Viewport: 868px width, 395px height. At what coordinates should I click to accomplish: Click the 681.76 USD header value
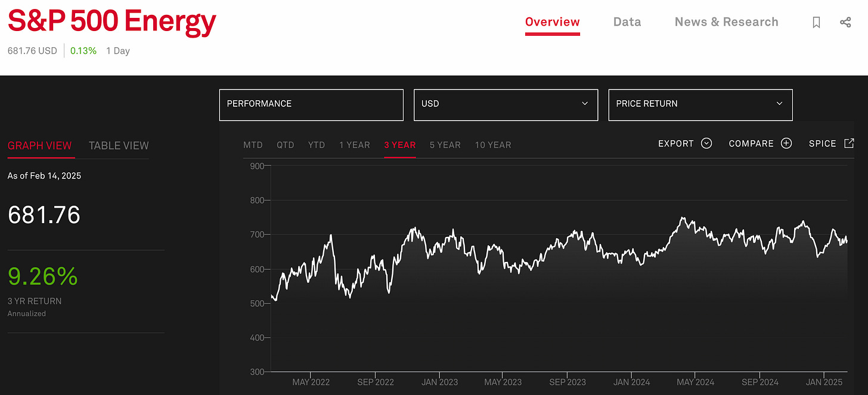32,51
